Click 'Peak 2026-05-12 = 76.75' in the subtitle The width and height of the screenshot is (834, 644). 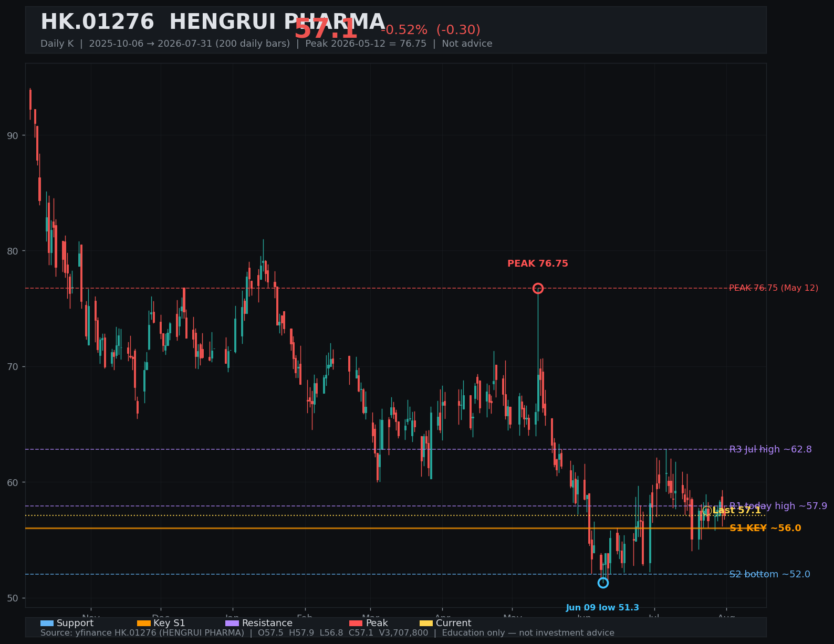366,44
